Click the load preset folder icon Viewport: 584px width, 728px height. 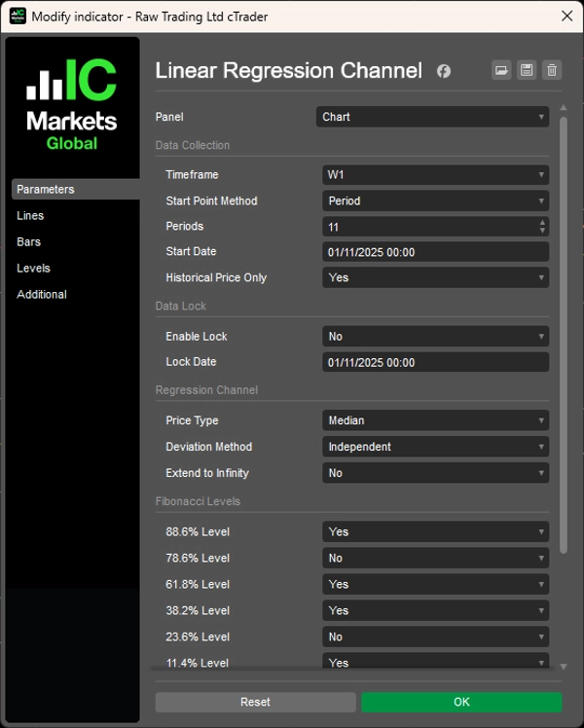501,70
